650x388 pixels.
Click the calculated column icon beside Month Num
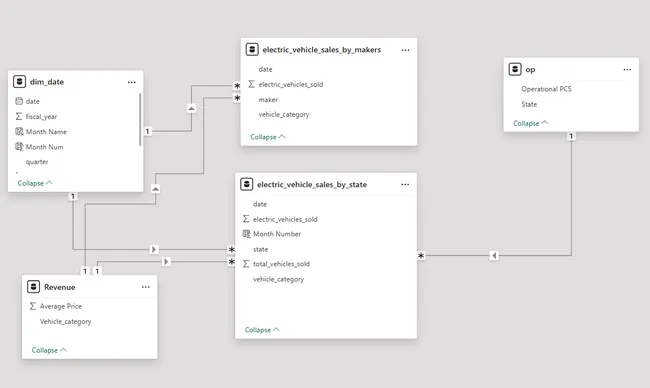click(x=19, y=146)
